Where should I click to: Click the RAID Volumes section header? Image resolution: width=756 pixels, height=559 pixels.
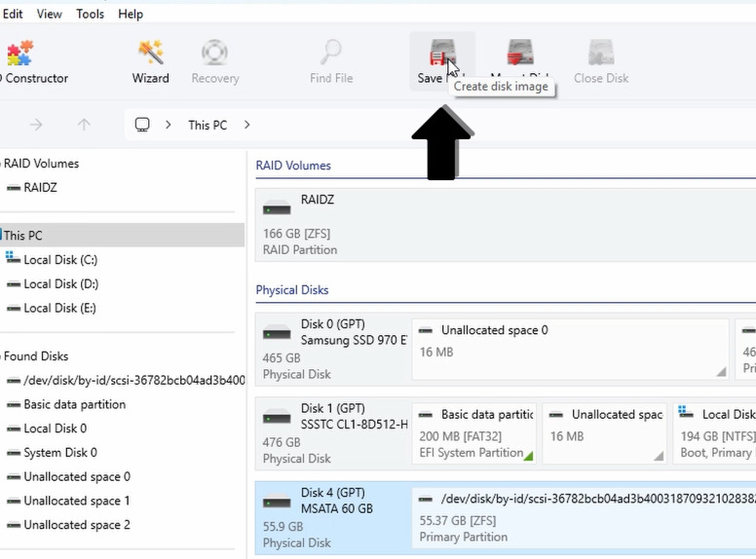point(293,166)
